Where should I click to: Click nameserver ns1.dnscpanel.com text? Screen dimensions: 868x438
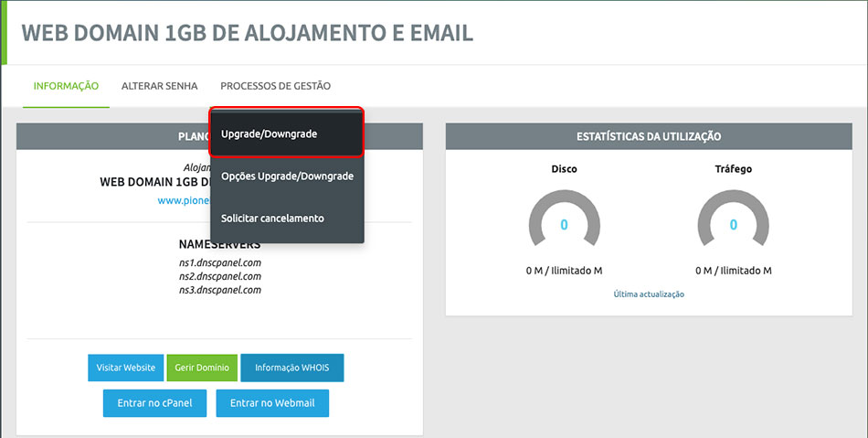coord(219,262)
